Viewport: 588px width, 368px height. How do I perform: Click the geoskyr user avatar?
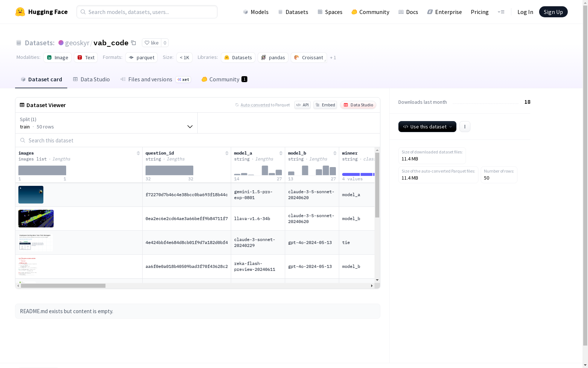(61, 43)
